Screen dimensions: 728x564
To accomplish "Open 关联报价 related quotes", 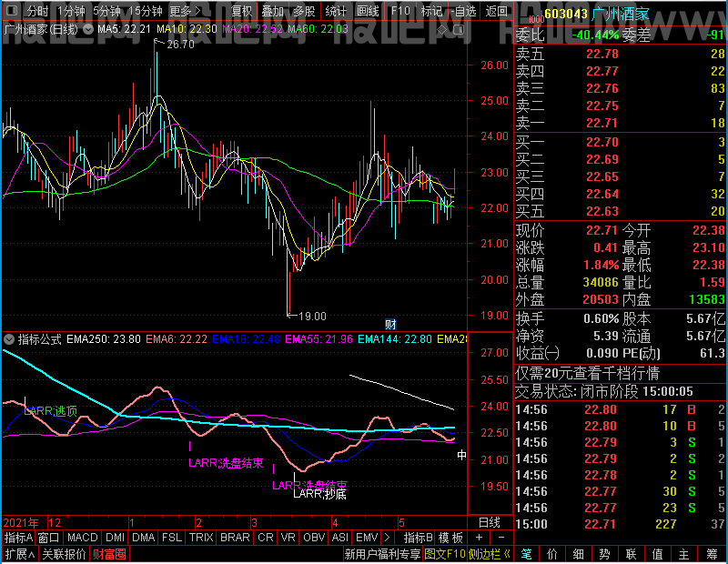I will point(64,554).
